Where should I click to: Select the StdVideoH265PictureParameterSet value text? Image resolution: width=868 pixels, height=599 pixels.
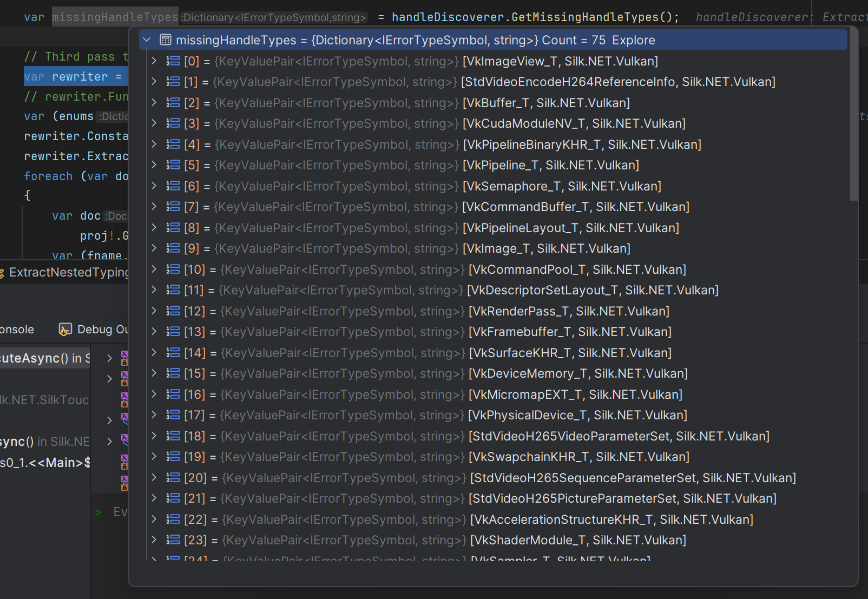pyautogui.click(x=622, y=498)
